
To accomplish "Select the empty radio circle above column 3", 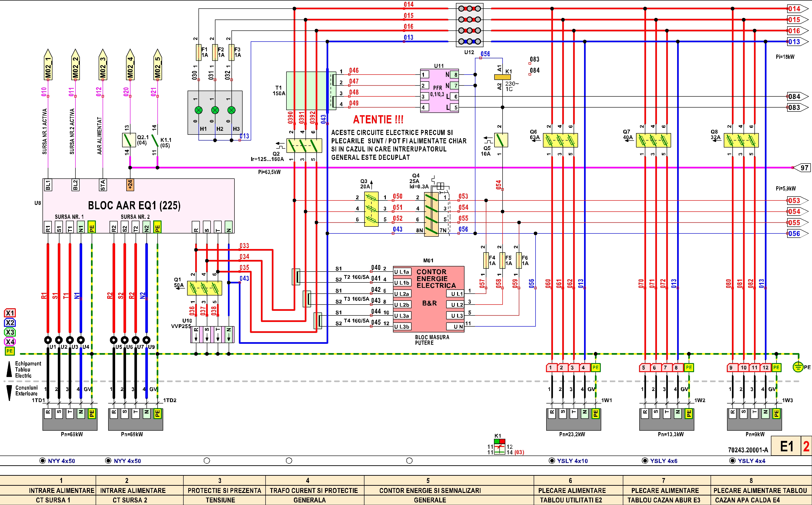I will (x=207, y=461).
